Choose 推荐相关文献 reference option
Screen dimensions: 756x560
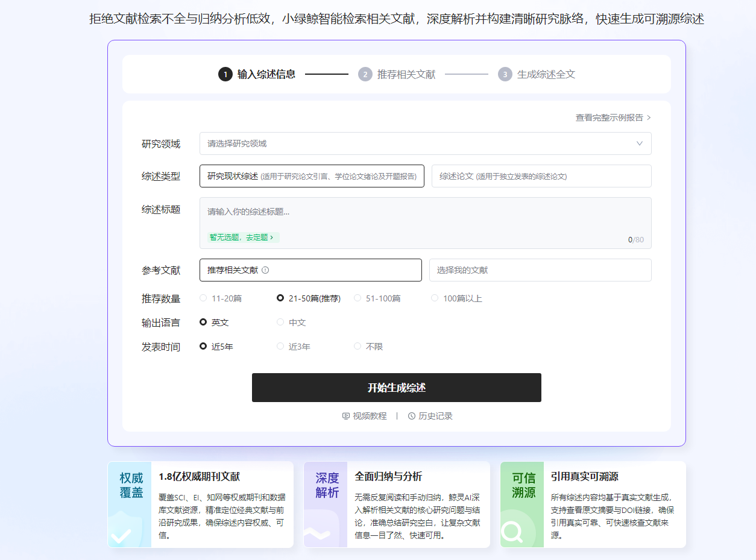[x=310, y=270]
